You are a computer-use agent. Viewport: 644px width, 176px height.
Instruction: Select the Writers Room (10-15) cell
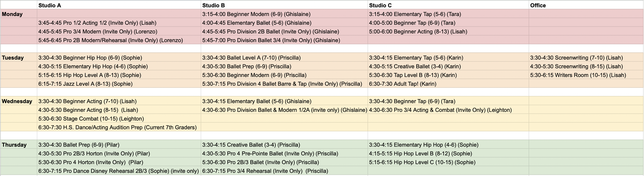(586, 75)
